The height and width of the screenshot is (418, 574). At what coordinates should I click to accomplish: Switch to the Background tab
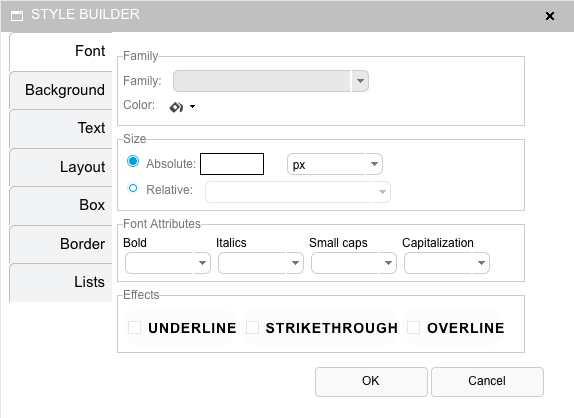pos(61,90)
